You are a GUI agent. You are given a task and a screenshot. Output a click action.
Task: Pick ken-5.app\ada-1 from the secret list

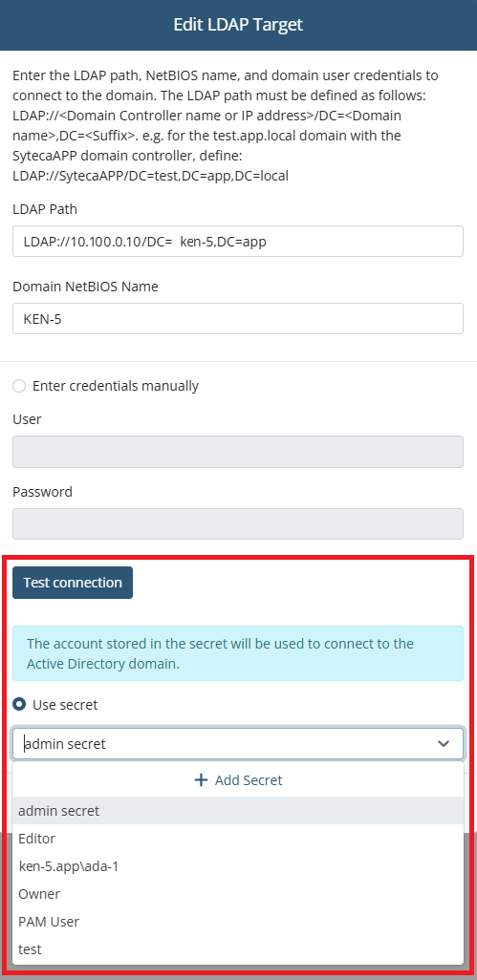[238, 866]
